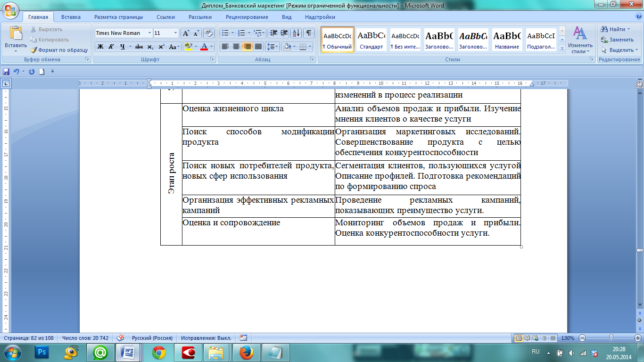
Task: Click the Sort (А-Я) icon
Action: (297, 33)
